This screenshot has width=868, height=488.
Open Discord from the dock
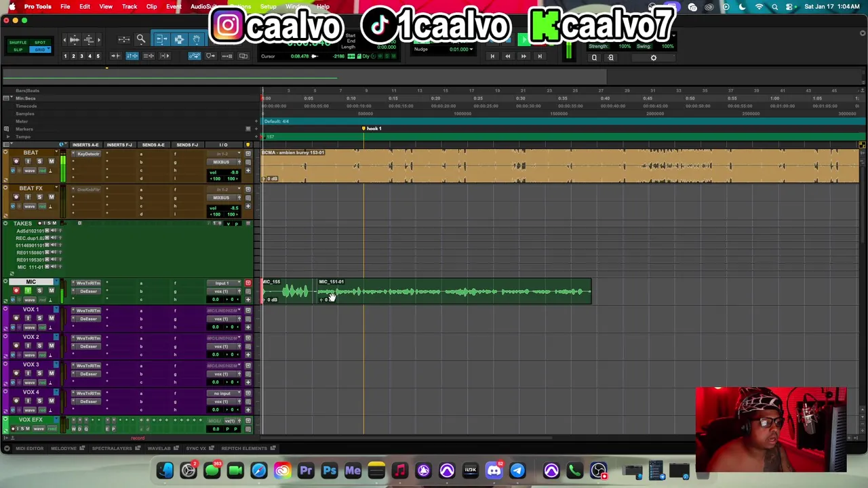coord(494,470)
